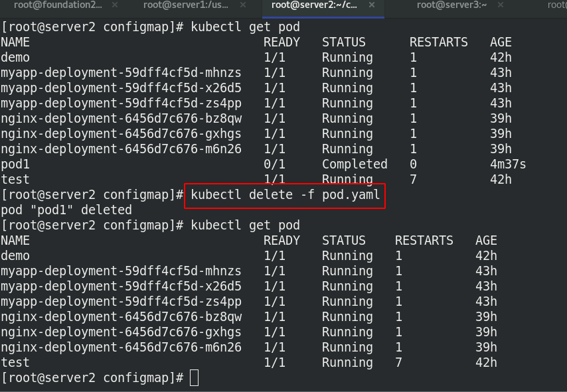Click 'test' pod name in the second list
This screenshot has width=567, height=392.
point(15,362)
